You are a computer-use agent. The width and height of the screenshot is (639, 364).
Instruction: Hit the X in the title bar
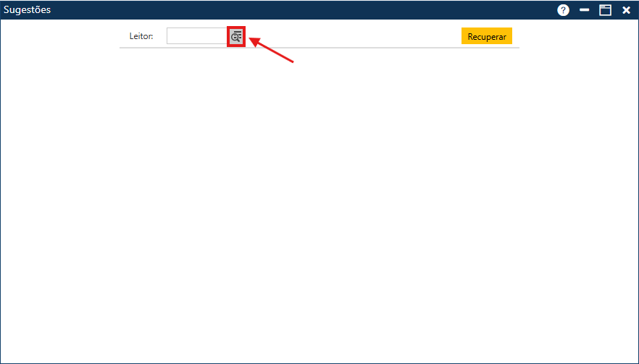coord(626,10)
